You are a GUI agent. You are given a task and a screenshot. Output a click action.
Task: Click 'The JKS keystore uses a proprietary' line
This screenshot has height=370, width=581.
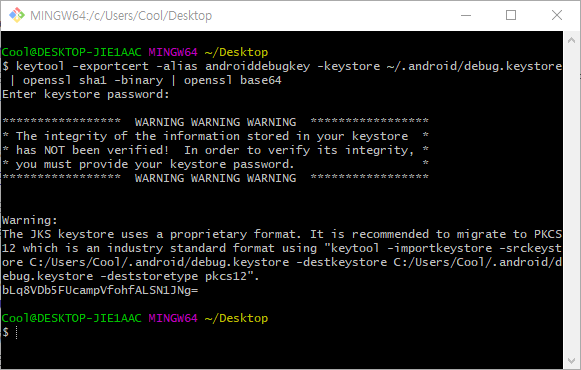click(282, 234)
